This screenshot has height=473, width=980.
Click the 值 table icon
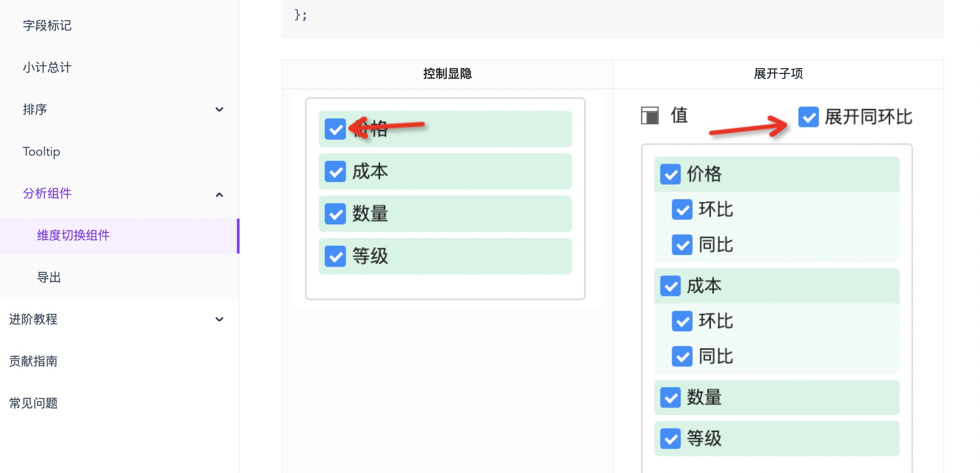click(x=650, y=116)
